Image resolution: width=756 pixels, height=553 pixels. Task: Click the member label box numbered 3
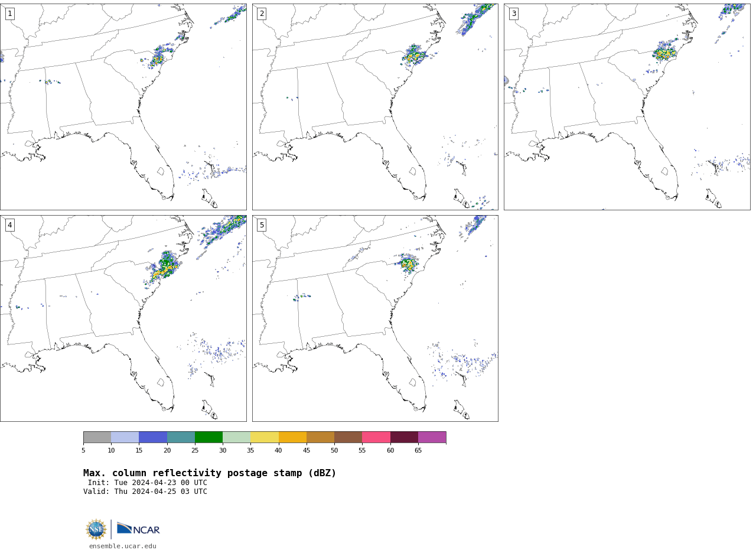pyautogui.click(x=514, y=14)
